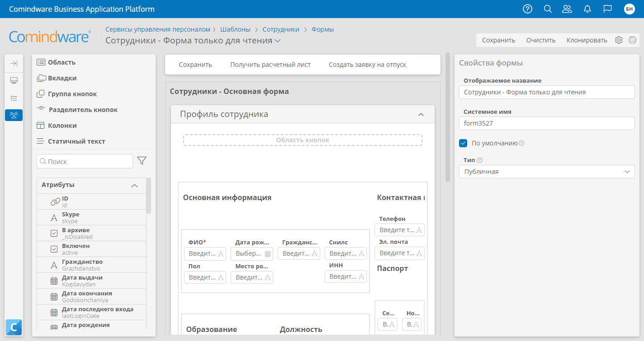Viewport: 644px width, 341px height.
Task: Click the "Очистить" button
Action: point(540,40)
